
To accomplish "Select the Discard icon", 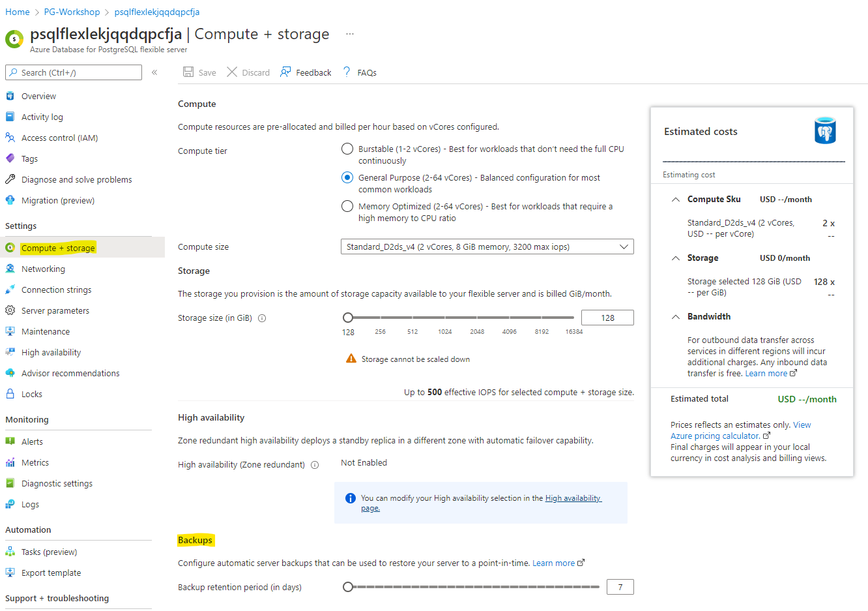I will click(x=231, y=72).
